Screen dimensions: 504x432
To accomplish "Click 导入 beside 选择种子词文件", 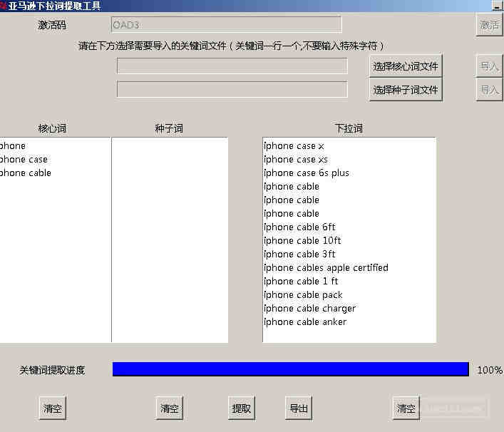I will (489, 90).
